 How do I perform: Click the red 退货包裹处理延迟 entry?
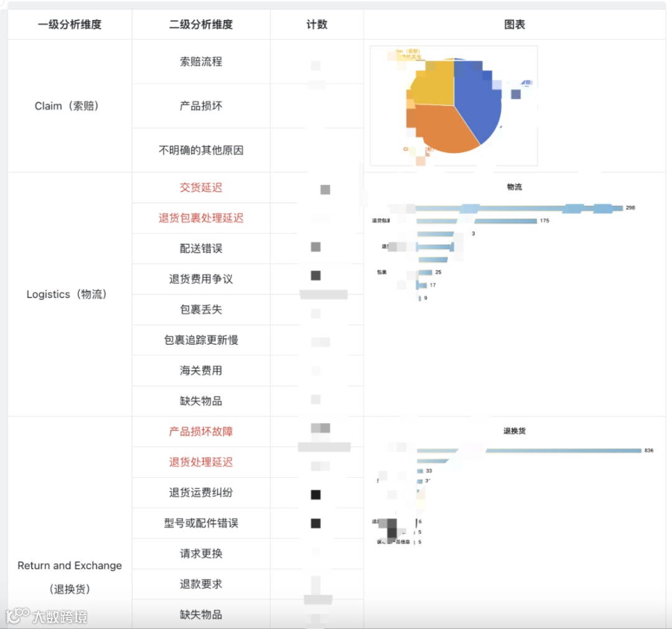tap(201, 218)
